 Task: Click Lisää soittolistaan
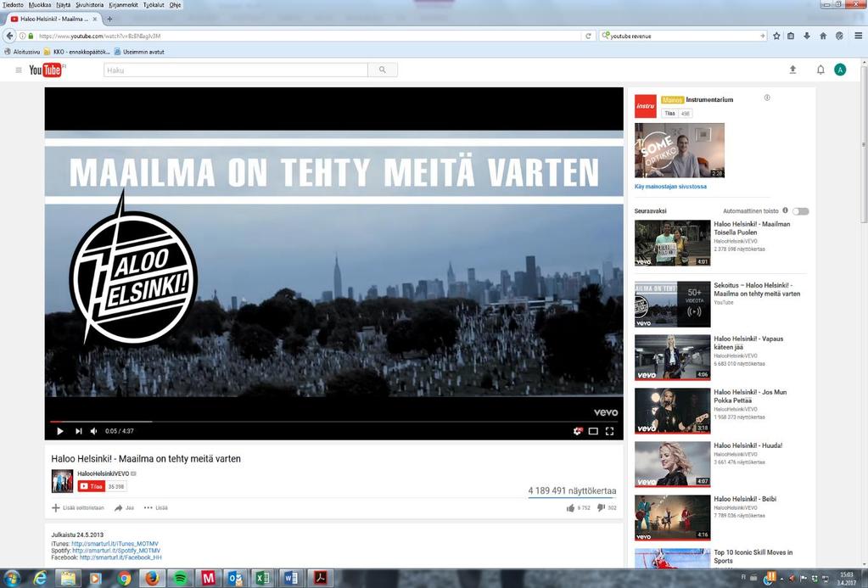click(x=78, y=507)
